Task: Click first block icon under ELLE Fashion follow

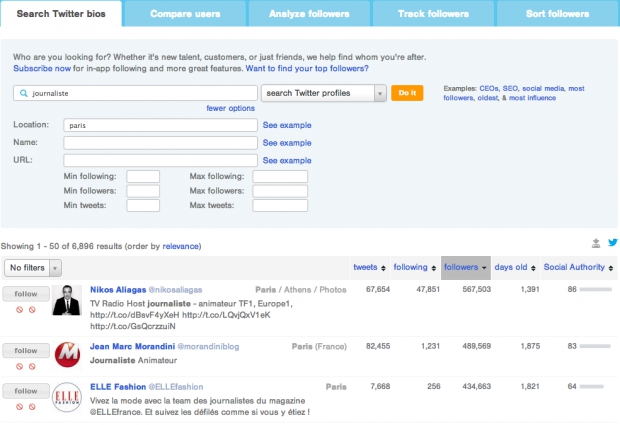Action: click(20, 407)
